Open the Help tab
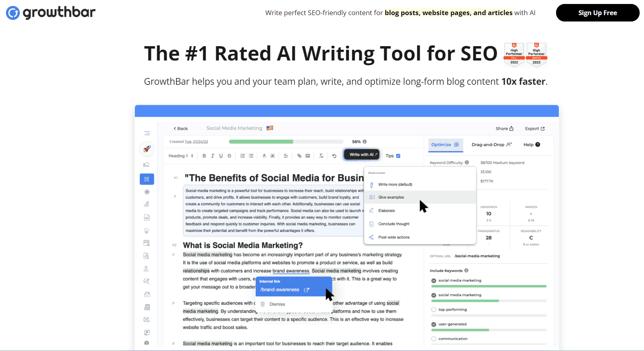This screenshot has height=351, width=644. point(531,145)
